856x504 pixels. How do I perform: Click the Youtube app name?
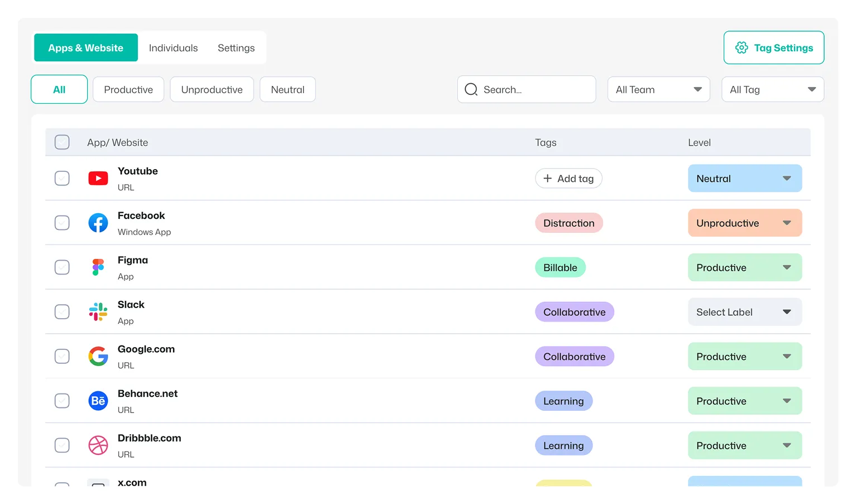138,171
